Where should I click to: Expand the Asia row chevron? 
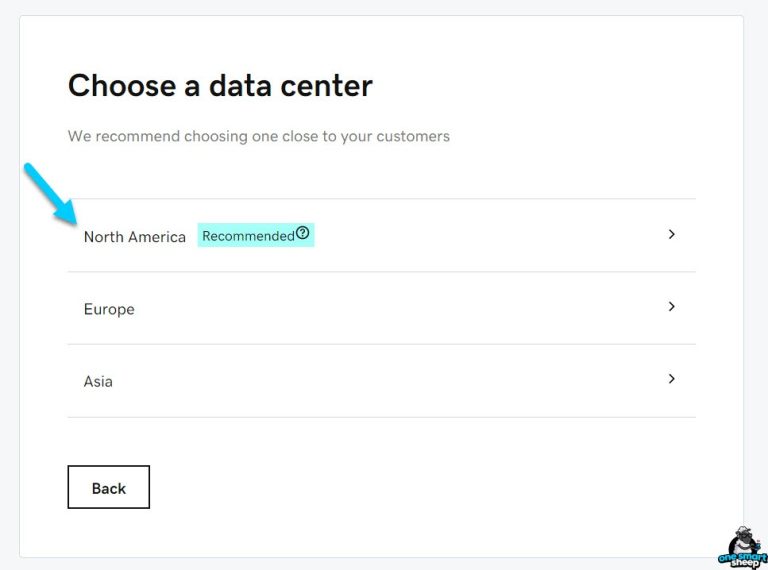671,379
